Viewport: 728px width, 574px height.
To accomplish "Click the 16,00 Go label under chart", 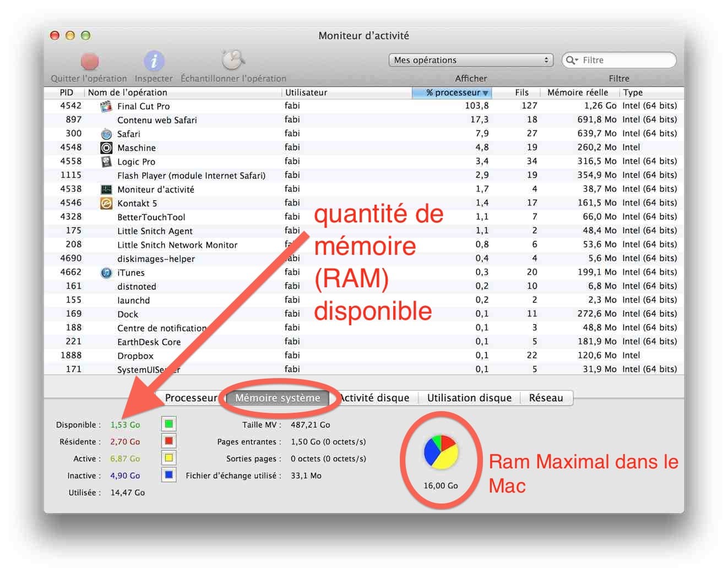I will coord(441,485).
